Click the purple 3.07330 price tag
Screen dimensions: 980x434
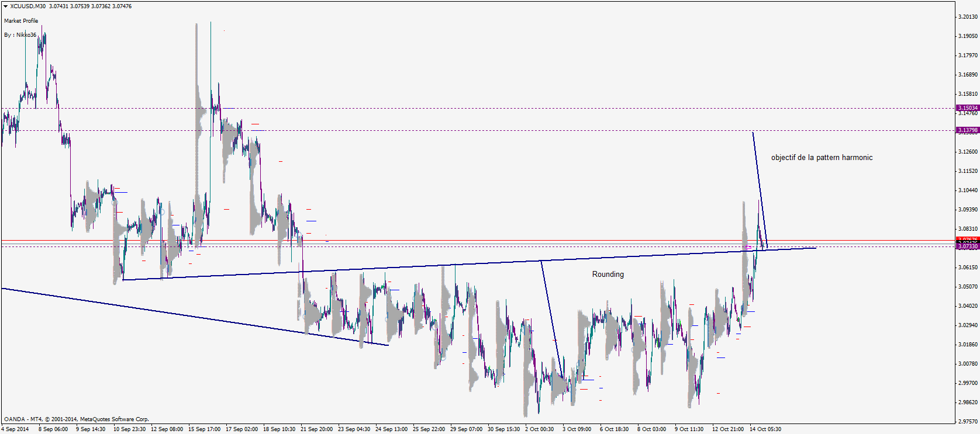[x=968, y=246]
